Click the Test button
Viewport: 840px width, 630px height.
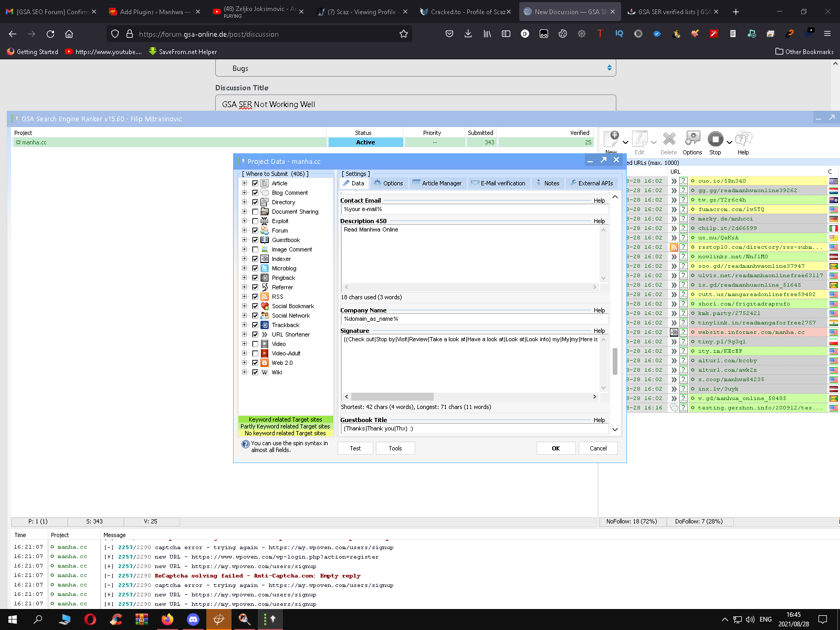(355, 448)
